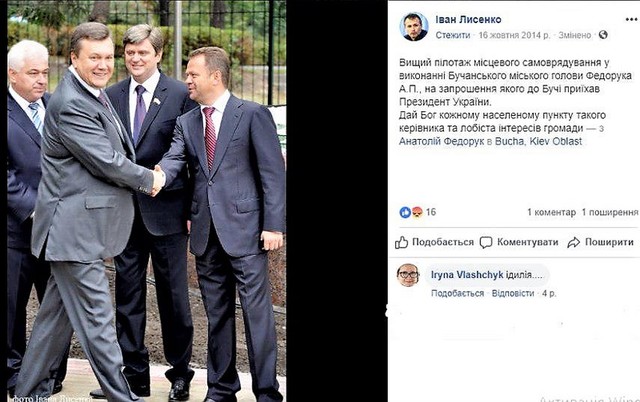Click the blue Like reaction icon

(405, 212)
